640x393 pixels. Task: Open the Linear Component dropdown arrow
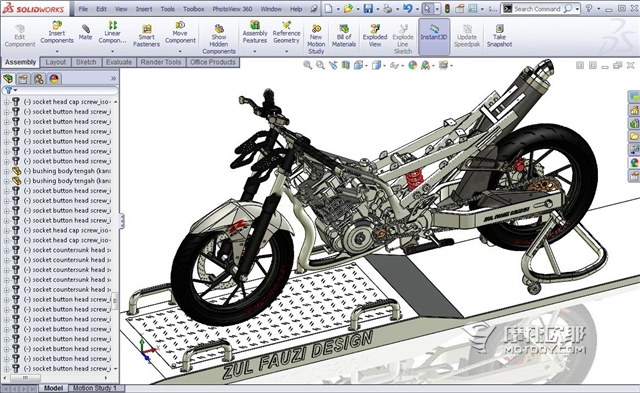click(112, 51)
